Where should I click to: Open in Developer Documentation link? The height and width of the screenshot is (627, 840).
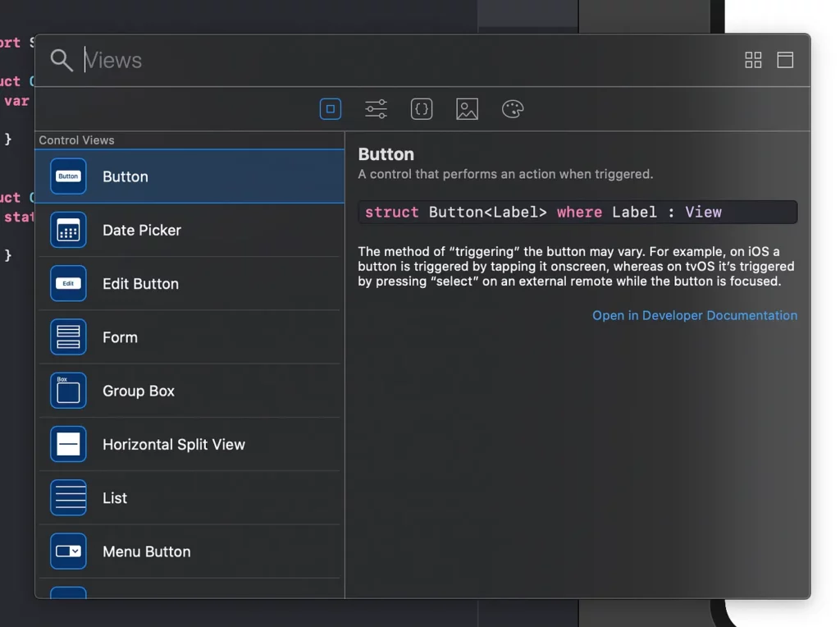(x=695, y=316)
